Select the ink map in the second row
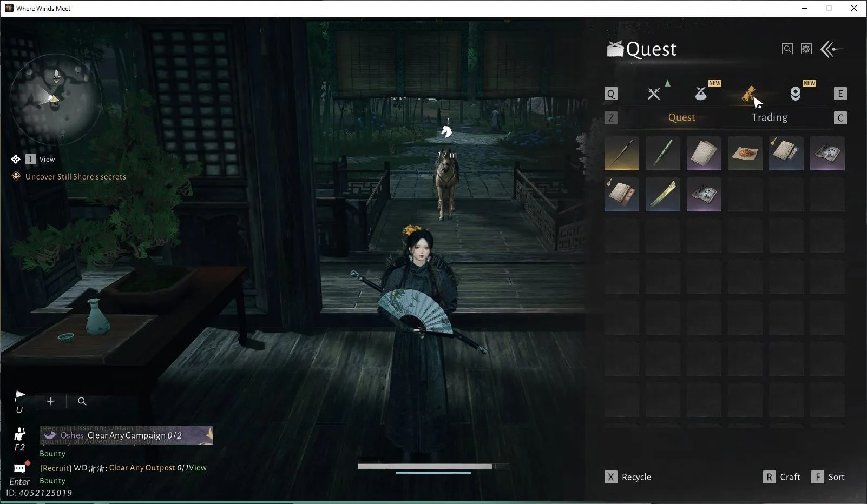Screen dimensions: 867x504 coord(704,194)
